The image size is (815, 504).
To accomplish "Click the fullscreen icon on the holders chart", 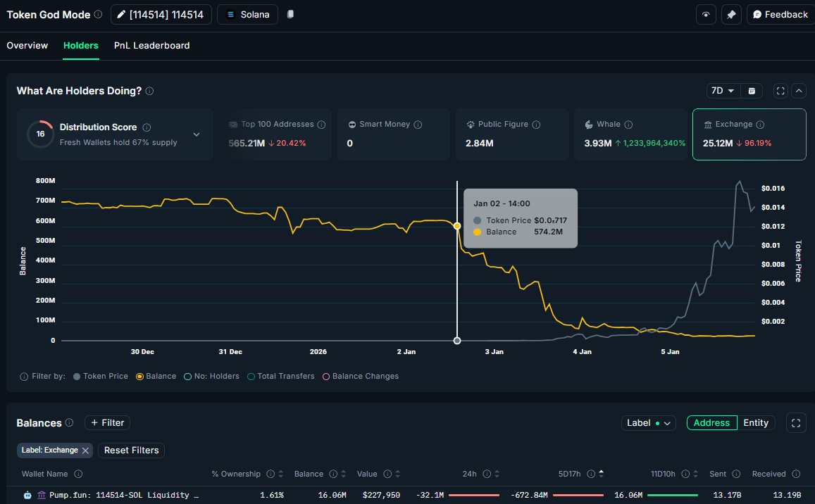I will [x=780, y=90].
